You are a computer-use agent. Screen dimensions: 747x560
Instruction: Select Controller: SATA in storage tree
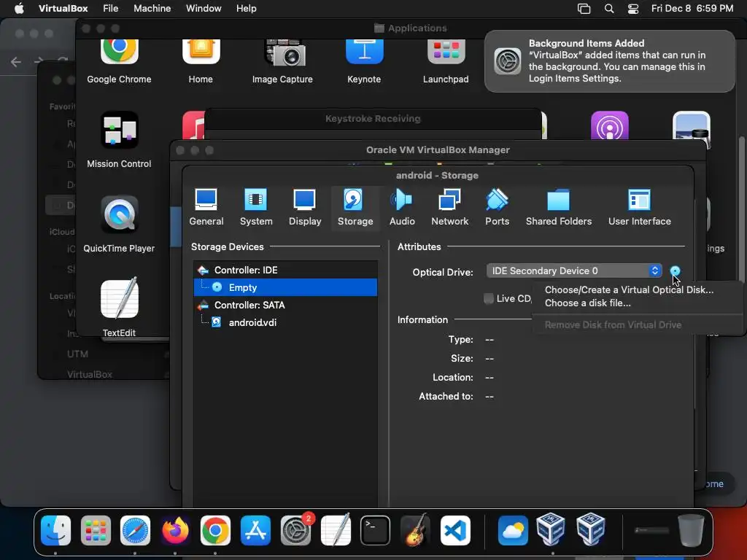click(285, 305)
